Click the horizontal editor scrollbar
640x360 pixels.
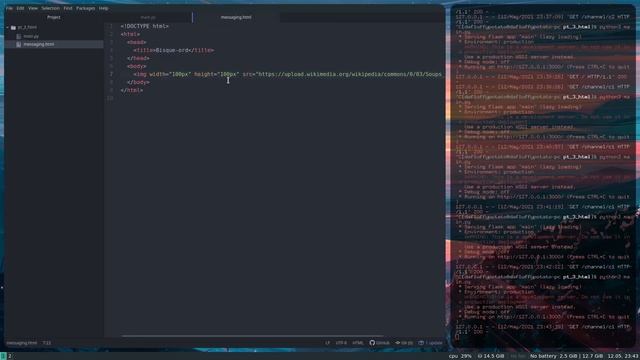pyautogui.click(x=252, y=336)
